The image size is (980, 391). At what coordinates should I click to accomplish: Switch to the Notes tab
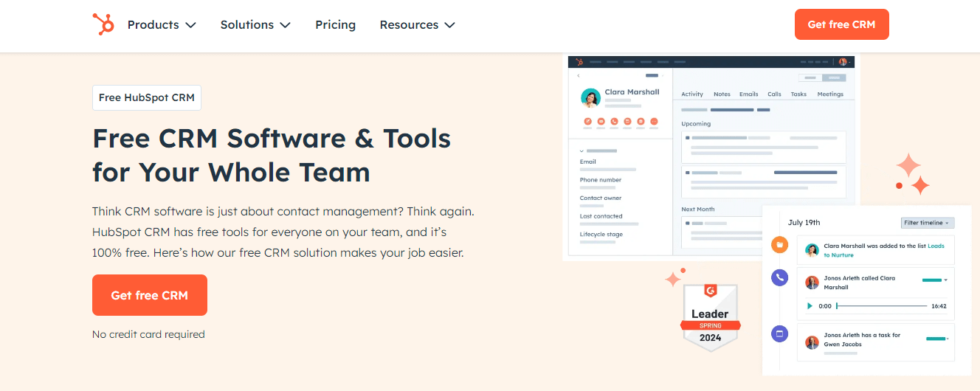point(722,94)
